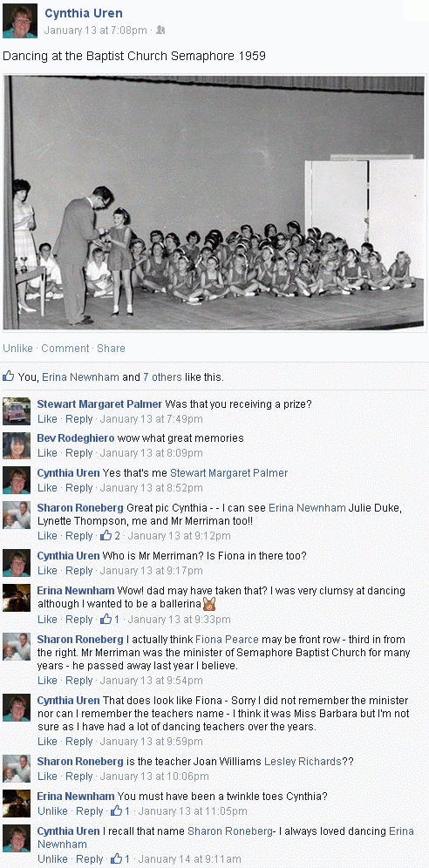The image size is (429, 868).
Task: Click Bev Rodeghiero's comment avatar
Action: [x=17, y=445]
